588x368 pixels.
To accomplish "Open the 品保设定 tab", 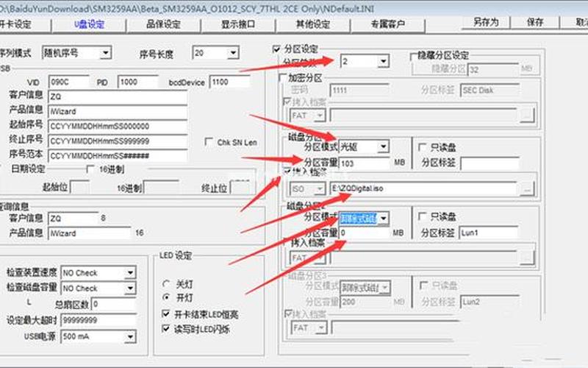I will pos(163,24).
